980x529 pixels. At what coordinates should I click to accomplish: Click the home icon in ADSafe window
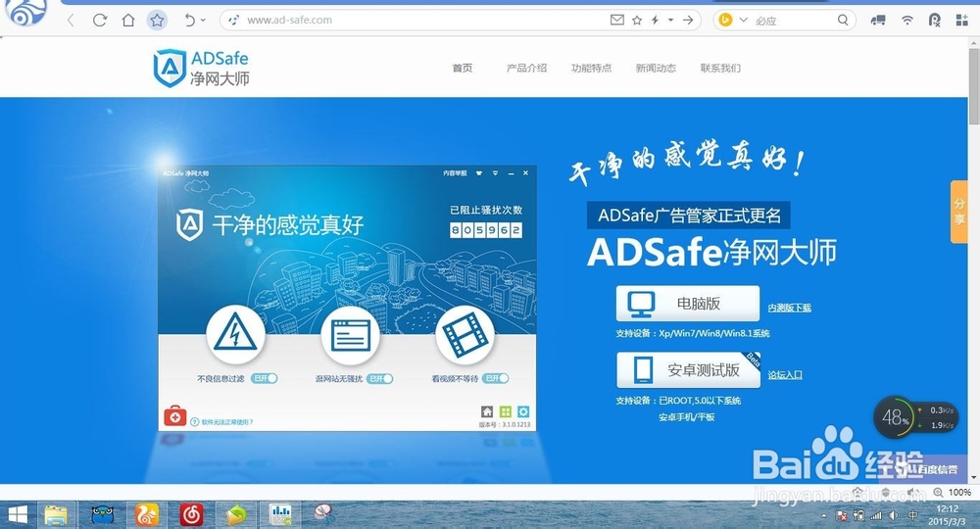pos(487,411)
